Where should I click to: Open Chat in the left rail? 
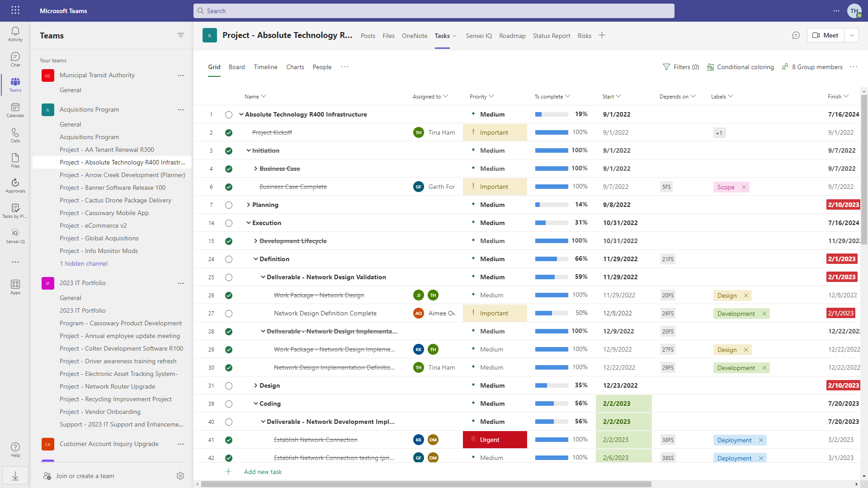click(x=15, y=59)
